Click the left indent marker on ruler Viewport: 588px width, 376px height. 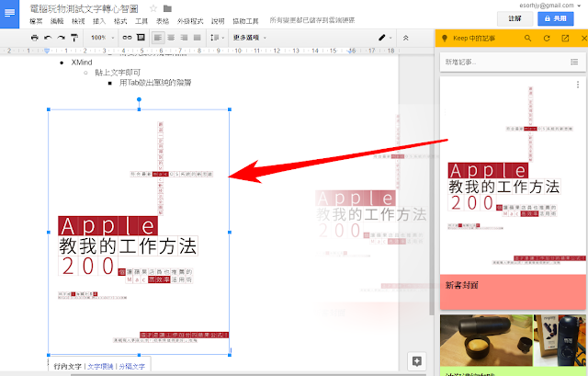pyautogui.click(x=47, y=51)
